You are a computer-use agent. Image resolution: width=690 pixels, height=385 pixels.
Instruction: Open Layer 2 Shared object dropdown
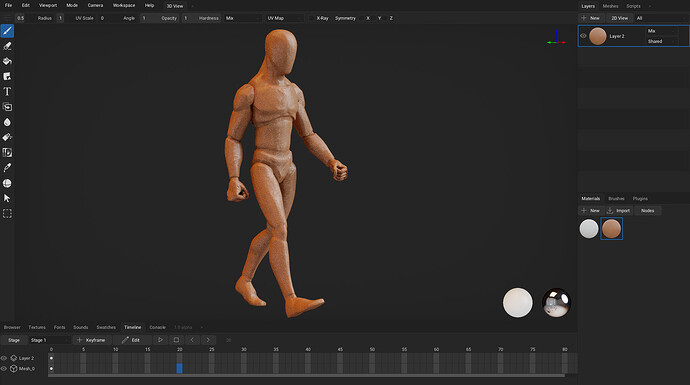point(662,41)
